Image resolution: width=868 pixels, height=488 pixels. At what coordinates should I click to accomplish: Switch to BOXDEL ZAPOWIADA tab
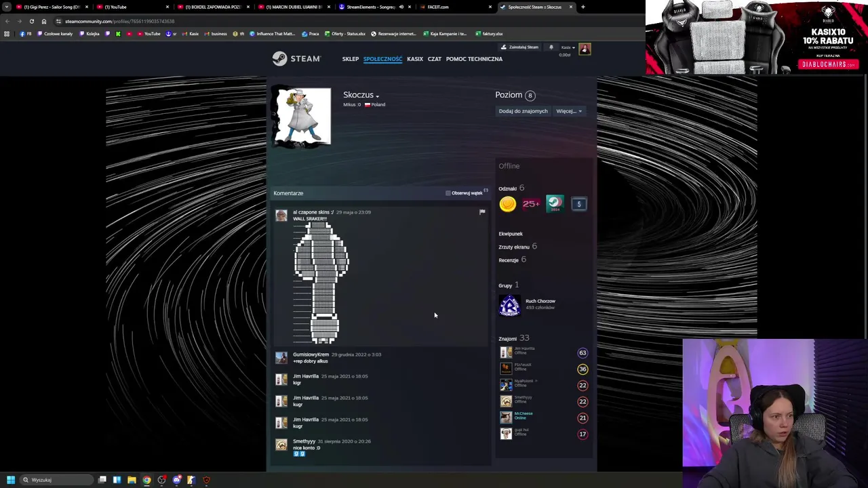coord(213,7)
